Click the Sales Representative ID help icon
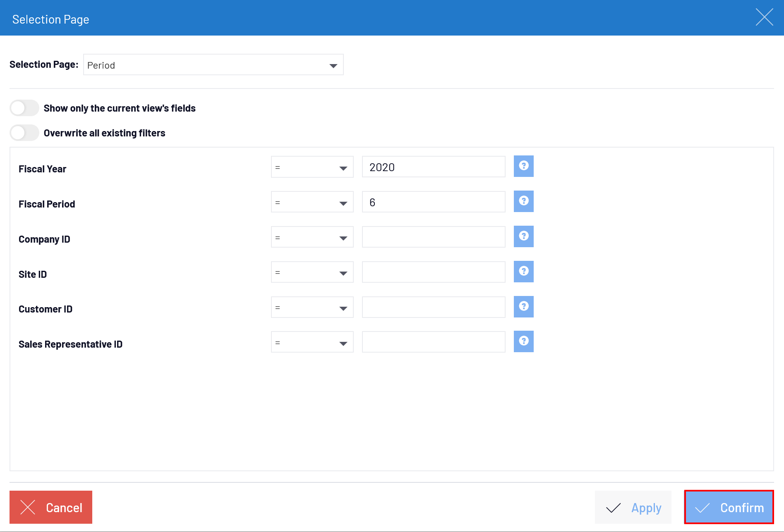Image resolution: width=784 pixels, height=532 pixels. click(x=523, y=341)
